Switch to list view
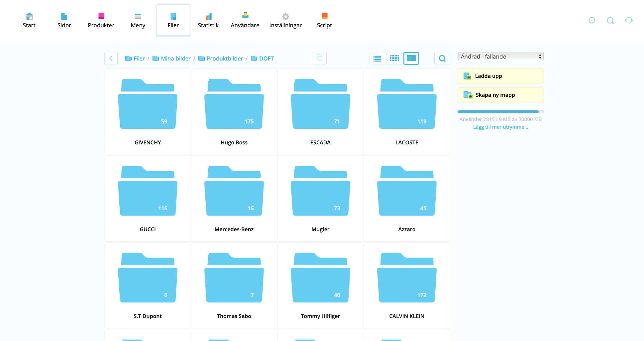Screen dimensions: 644x341 (x=377, y=58)
